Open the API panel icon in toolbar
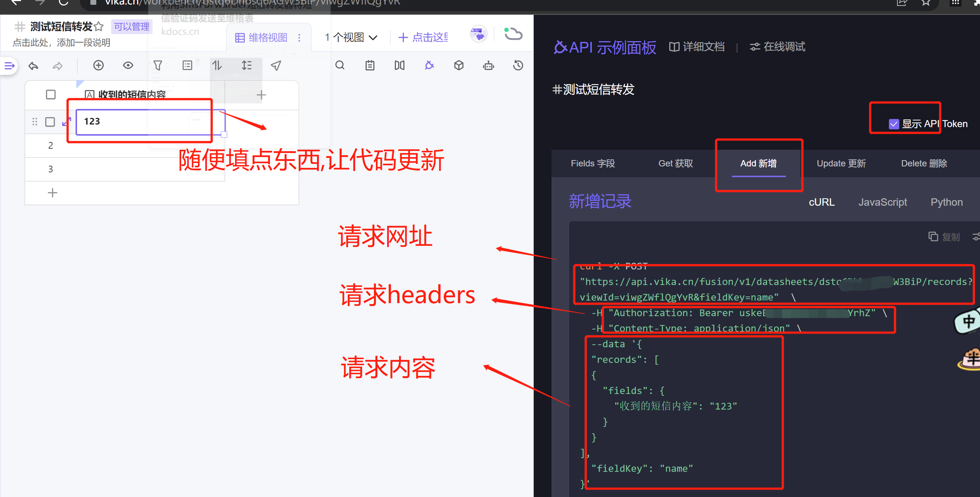 pyautogui.click(x=429, y=66)
